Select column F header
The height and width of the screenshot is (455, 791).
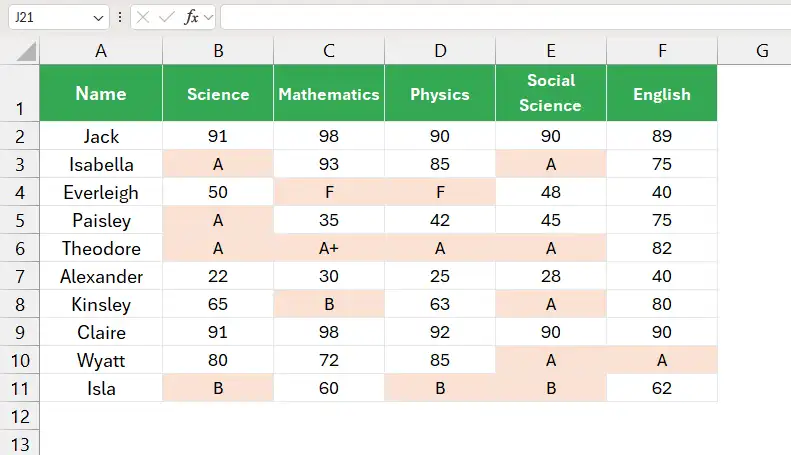[x=662, y=51]
